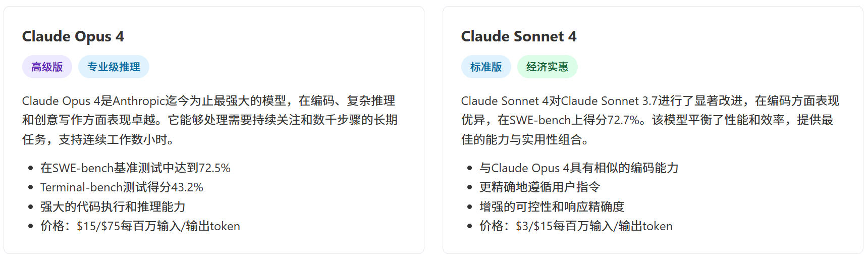Click the bullet dot before Terminal-bench item

[31, 187]
